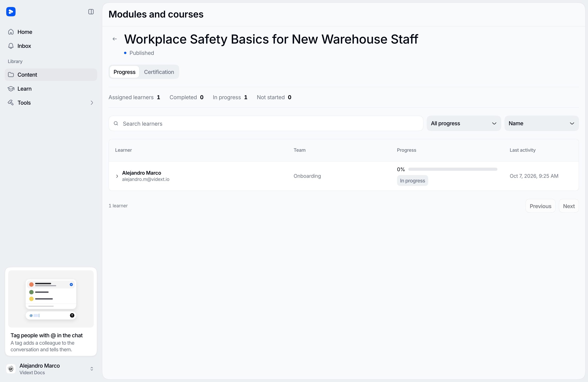The width and height of the screenshot is (588, 382).
Task: Focus the Search learners field
Action: click(x=266, y=123)
